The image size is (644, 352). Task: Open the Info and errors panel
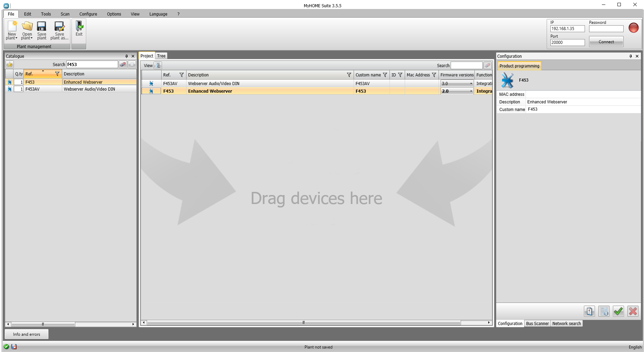(x=27, y=334)
